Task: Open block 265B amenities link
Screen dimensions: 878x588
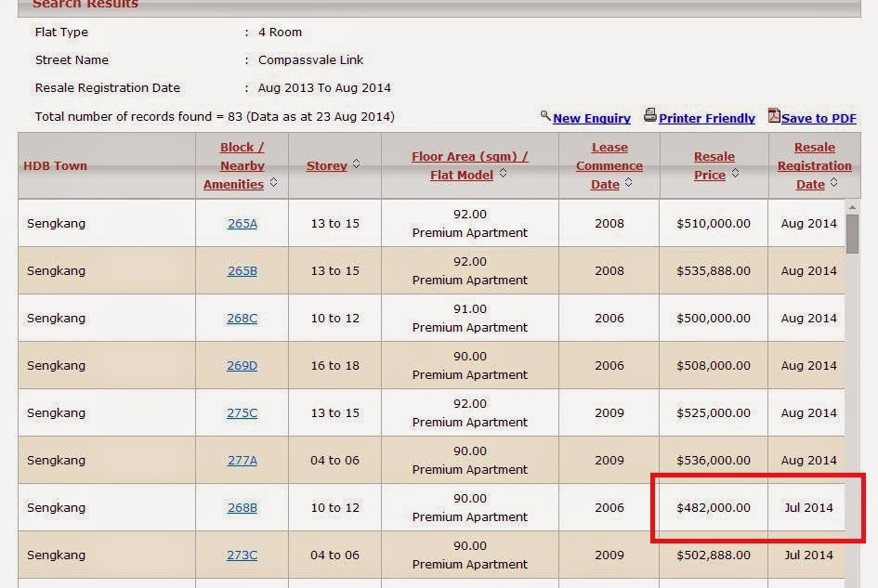Action: (x=242, y=271)
